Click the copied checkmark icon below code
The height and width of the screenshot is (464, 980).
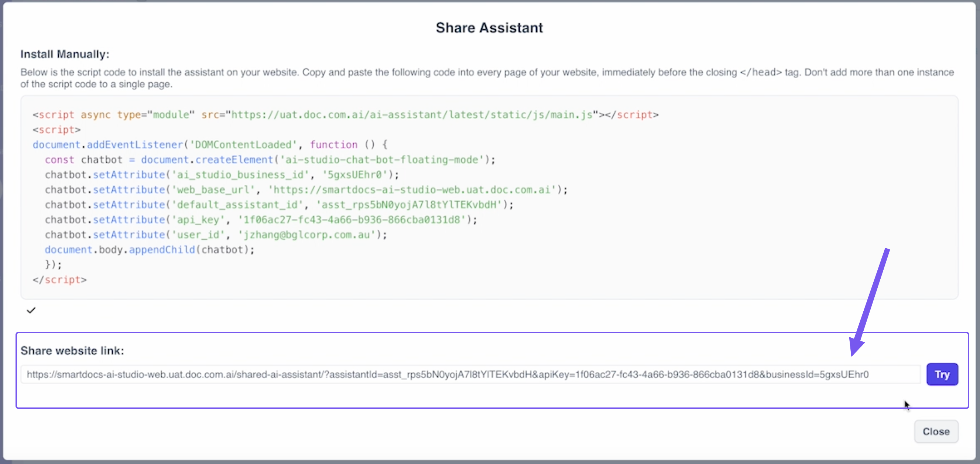(x=31, y=310)
